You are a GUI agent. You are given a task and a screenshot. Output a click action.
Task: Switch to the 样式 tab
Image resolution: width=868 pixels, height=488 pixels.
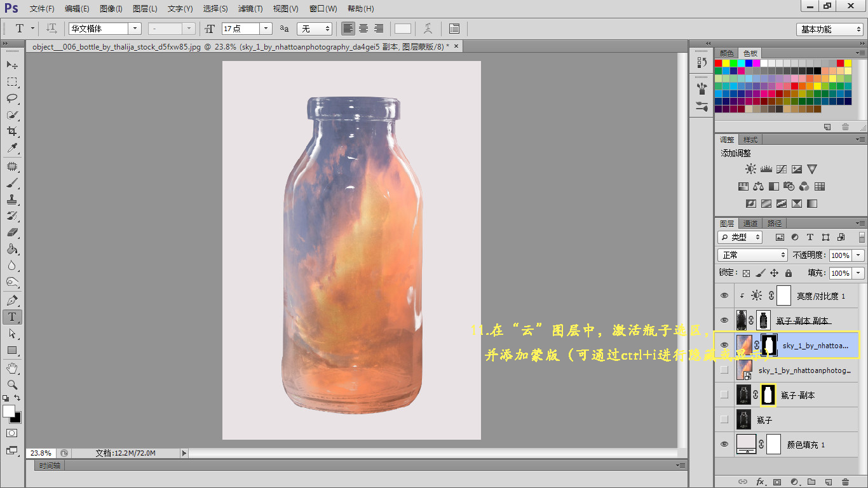pos(750,140)
